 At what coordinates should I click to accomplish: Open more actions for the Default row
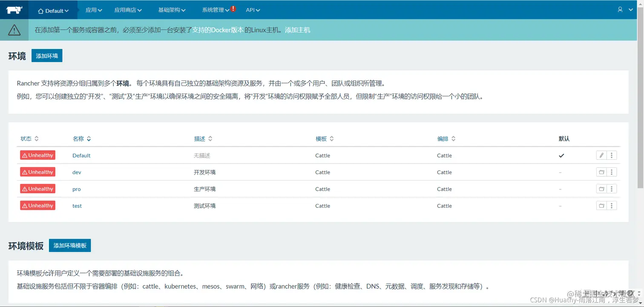click(x=612, y=155)
